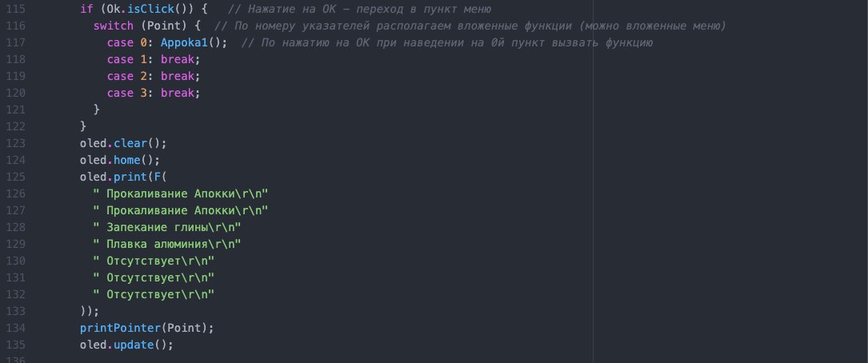Click the comment on line 115
The height and width of the screenshot is (363, 868).
(x=359, y=9)
